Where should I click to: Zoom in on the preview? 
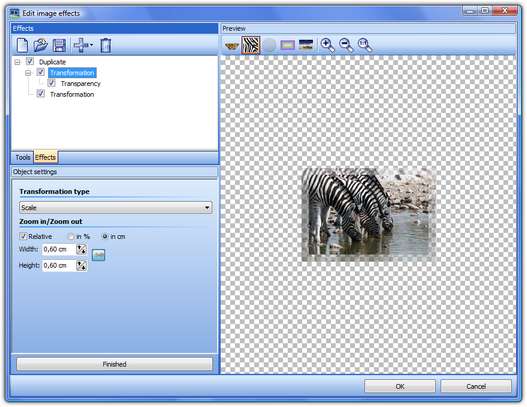pyautogui.click(x=327, y=45)
